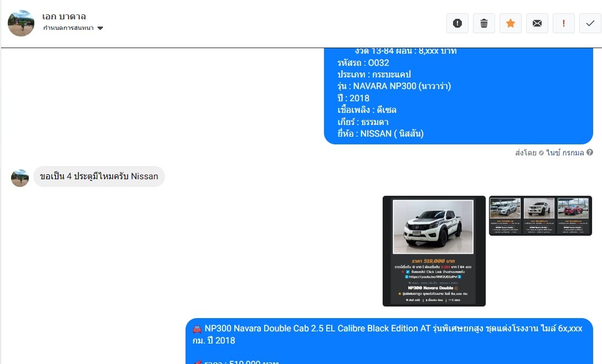The height and width of the screenshot is (364, 602).
Task: Open the กำหนดการสนทนา dropdown
Action: (73, 28)
